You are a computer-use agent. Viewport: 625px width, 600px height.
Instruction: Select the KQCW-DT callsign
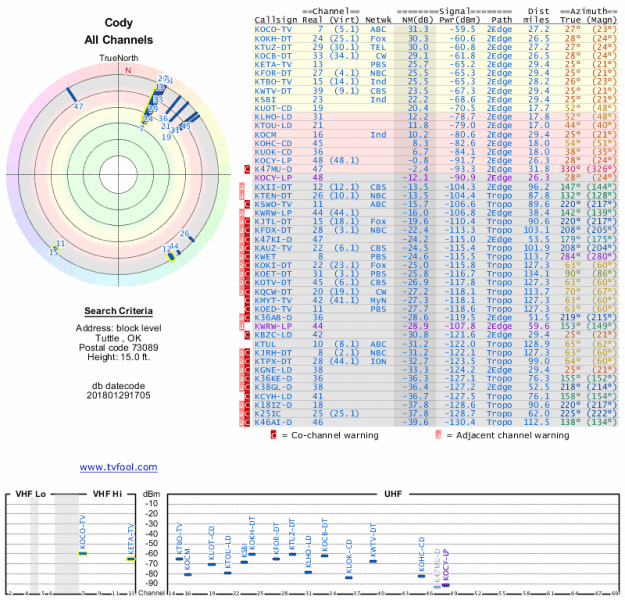(x=273, y=292)
